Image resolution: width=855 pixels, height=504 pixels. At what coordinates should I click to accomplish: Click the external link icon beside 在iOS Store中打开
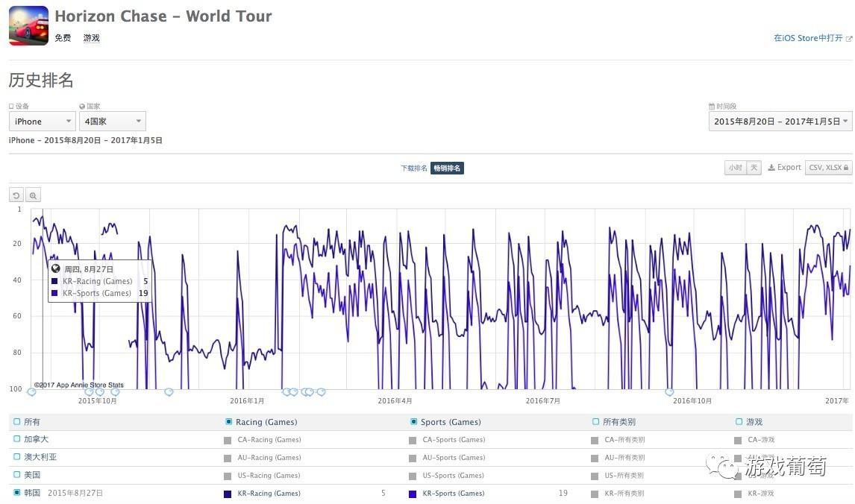(848, 39)
